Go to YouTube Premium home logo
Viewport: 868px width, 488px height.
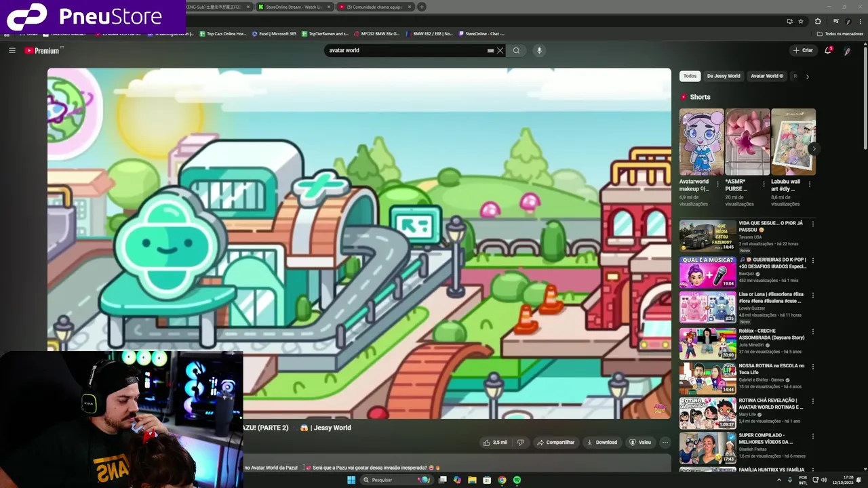tap(42, 51)
